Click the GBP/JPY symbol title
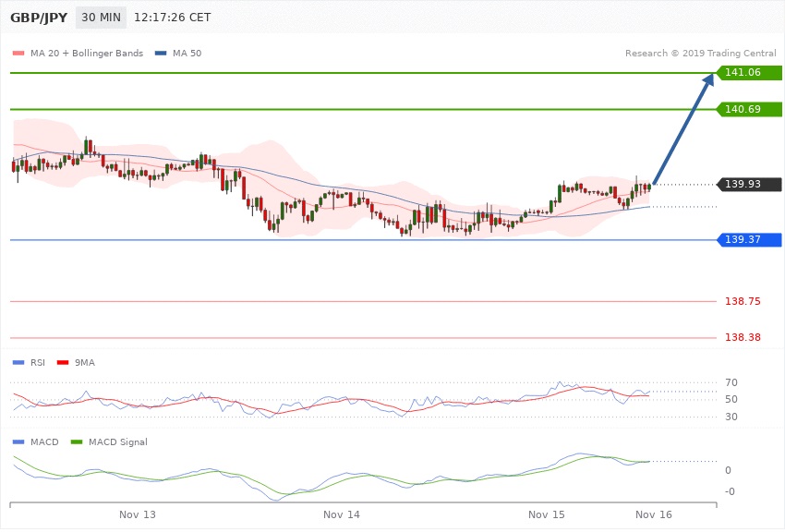The height and width of the screenshot is (532, 785). coord(36,18)
